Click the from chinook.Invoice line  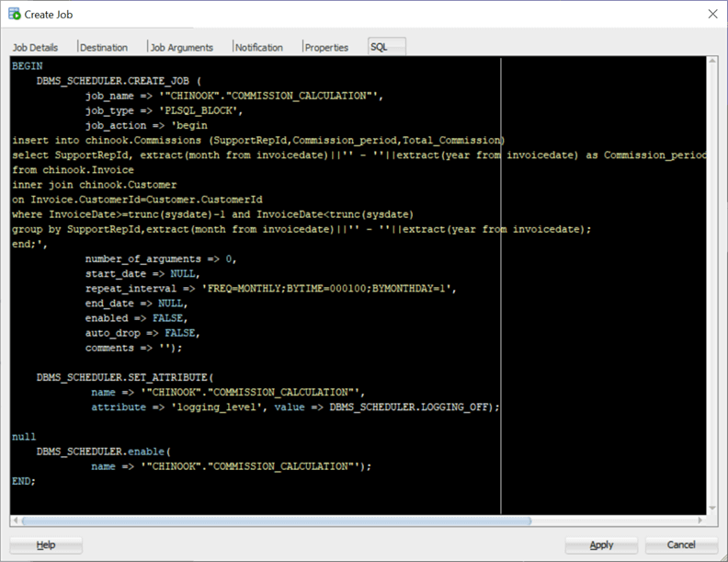coord(73,170)
